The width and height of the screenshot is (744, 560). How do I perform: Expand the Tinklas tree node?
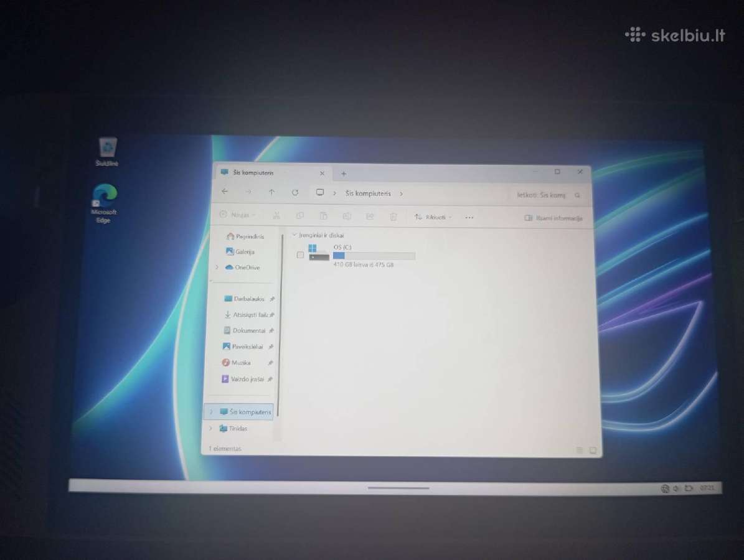(210, 428)
